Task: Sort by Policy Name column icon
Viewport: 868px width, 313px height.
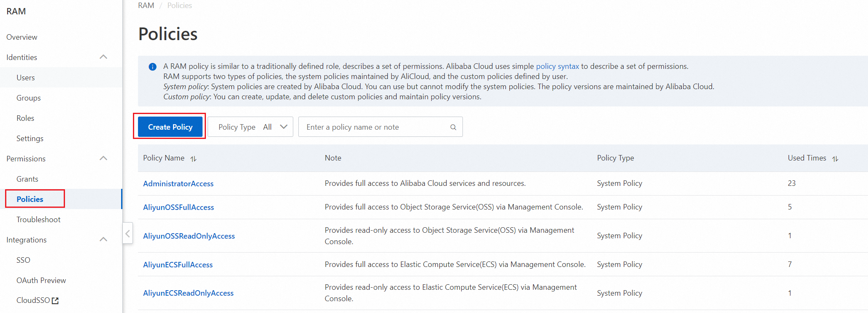Action: (x=193, y=159)
